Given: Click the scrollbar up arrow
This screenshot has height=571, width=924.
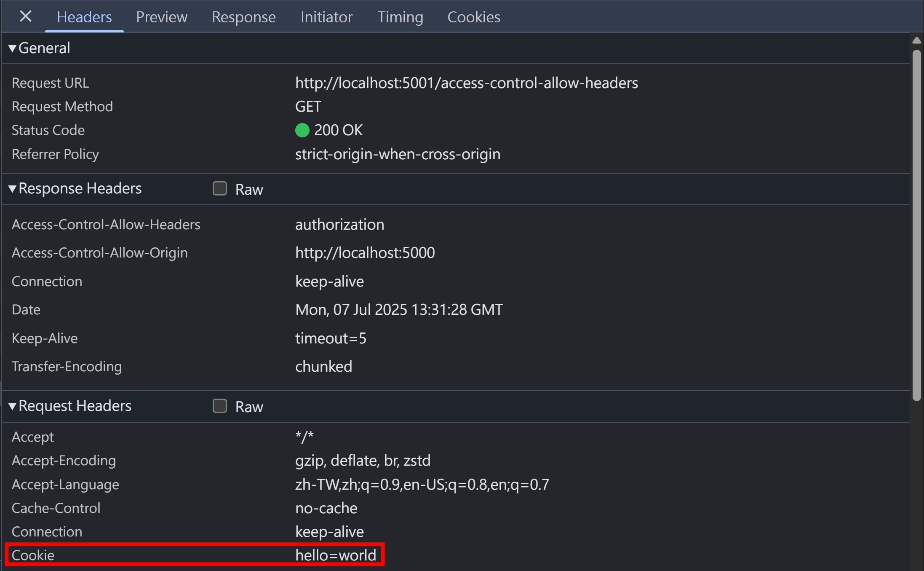Looking at the screenshot, I should point(917,40).
